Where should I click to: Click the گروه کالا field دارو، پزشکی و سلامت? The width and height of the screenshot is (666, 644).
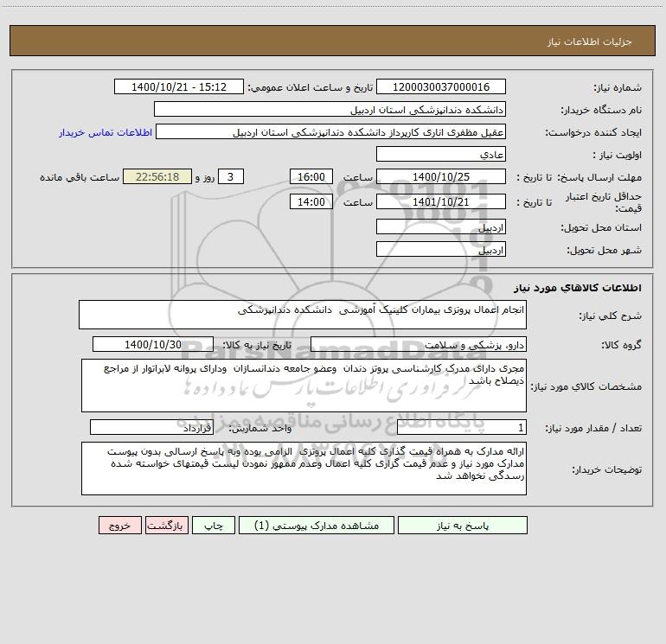[419, 344]
